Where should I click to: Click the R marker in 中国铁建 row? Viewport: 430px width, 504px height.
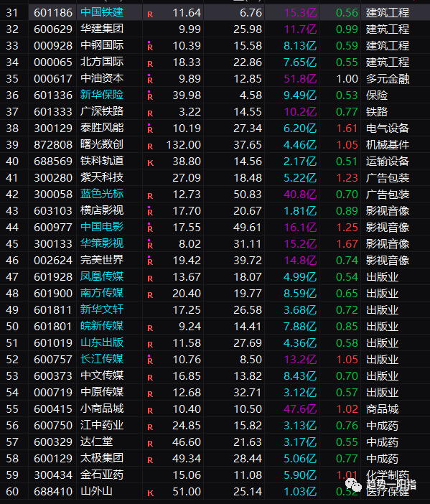[150, 14]
